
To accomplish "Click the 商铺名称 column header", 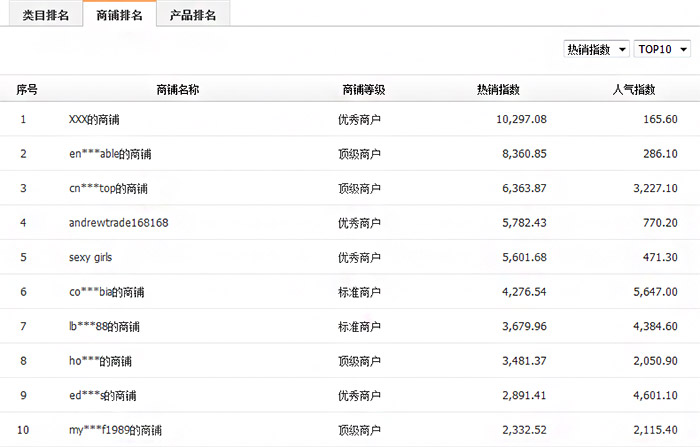I will click(x=178, y=89).
